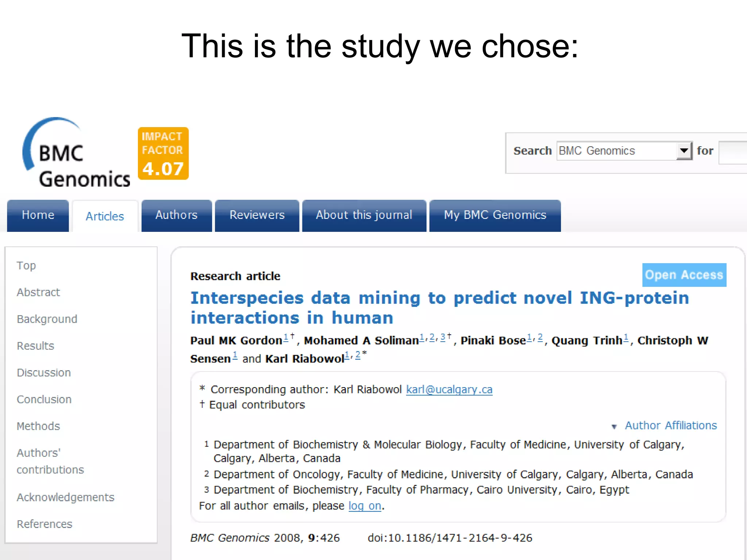Open the BMC Genomics search dropdown
This screenshot has width=747, height=560.
(x=684, y=151)
